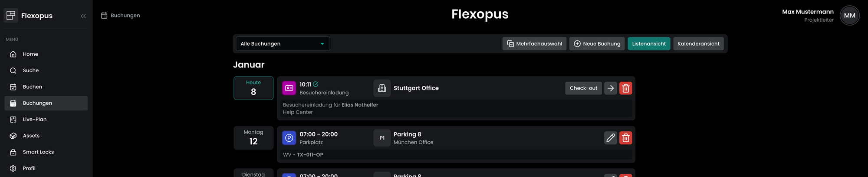Collapse the sidebar with double-chevron icon
Image resolution: width=868 pixels, height=177 pixels.
pyautogui.click(x=83, y=16)
